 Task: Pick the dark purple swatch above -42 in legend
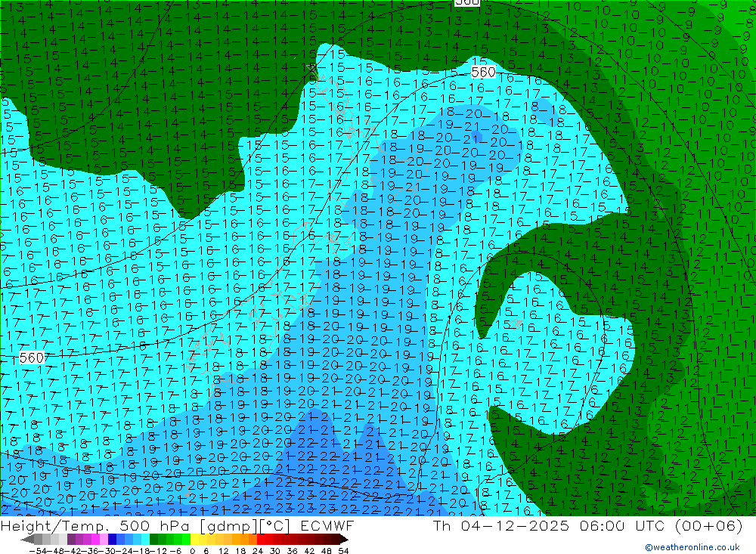pyautogui.click(x=71, y=539)
